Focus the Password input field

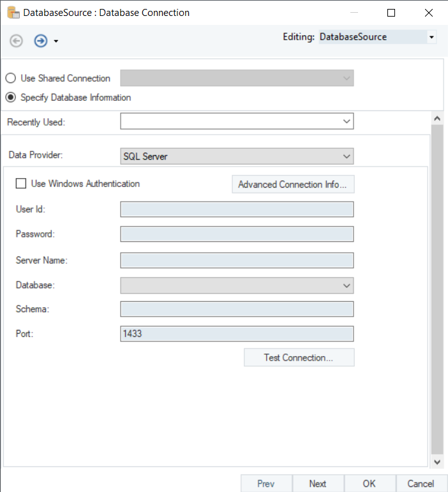point(236,234)
